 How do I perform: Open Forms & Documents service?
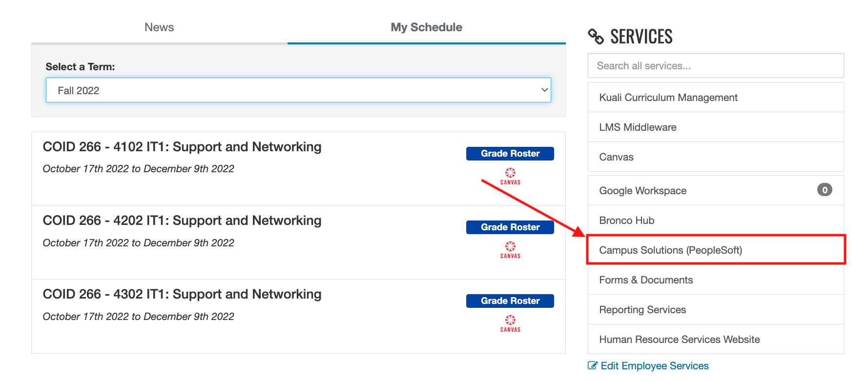click(716, 280)
